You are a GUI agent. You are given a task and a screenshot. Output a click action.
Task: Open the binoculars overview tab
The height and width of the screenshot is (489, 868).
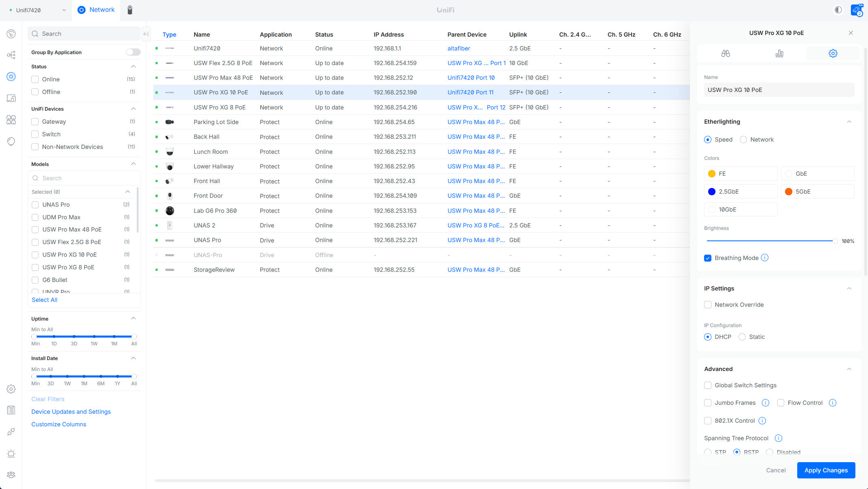(725, 53)
